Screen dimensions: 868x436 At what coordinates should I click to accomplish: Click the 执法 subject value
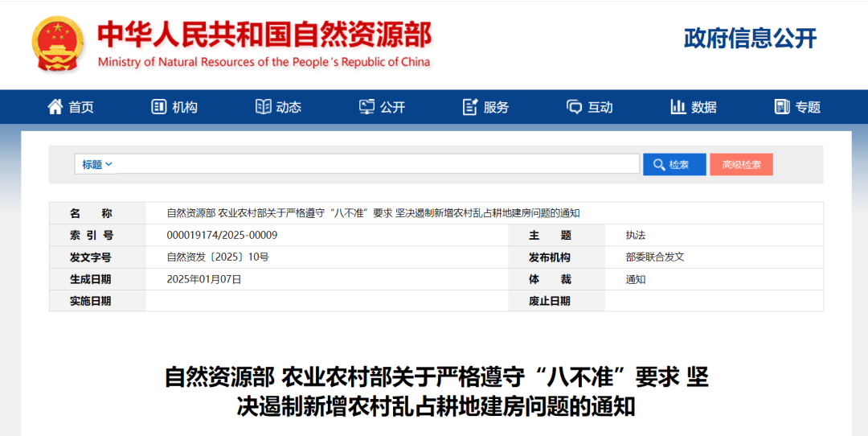636,236
